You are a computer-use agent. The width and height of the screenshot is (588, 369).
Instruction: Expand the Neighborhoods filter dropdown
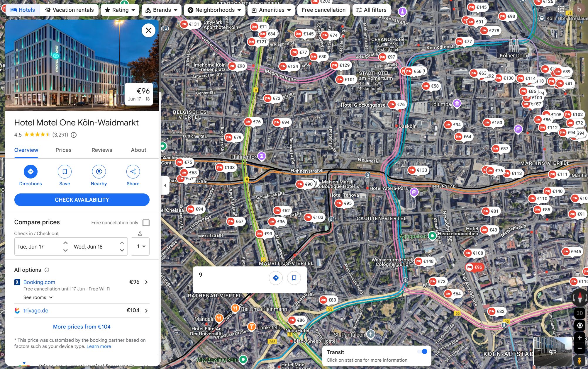pyautogui.click(x=214, y=10)
